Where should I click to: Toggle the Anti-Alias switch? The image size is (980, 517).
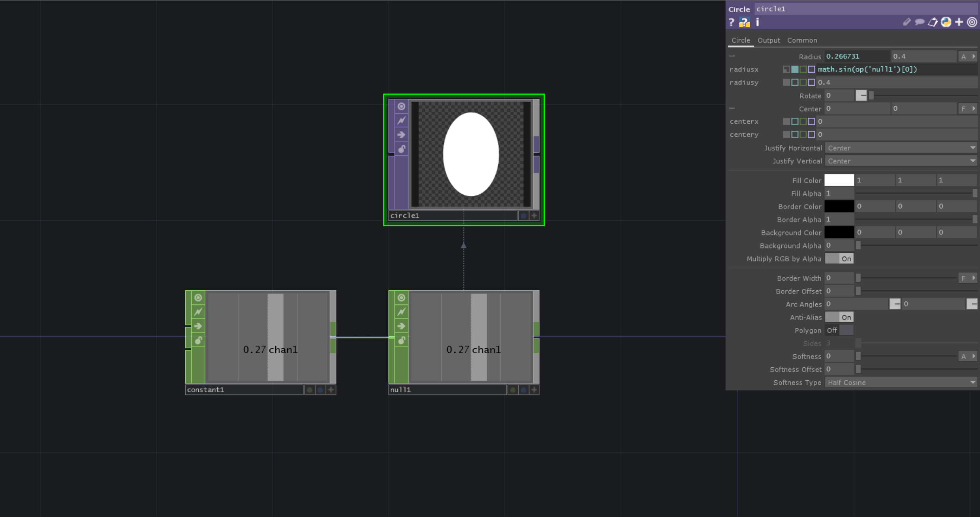tap(839, 317)
